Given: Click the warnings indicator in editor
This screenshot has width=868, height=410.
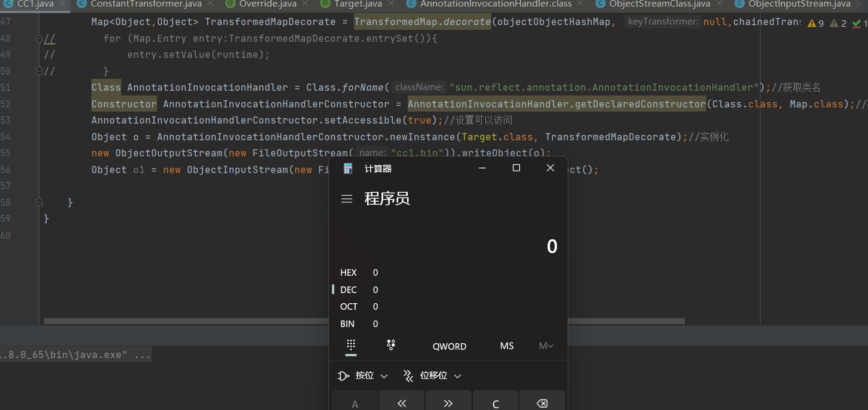Looking at the screenshot, I should [815, 24].
